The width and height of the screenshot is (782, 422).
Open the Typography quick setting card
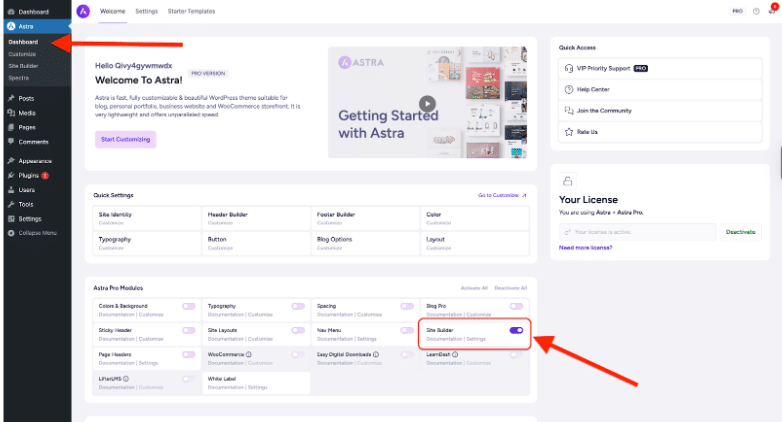pyautogui.click(x=147, y=243)
